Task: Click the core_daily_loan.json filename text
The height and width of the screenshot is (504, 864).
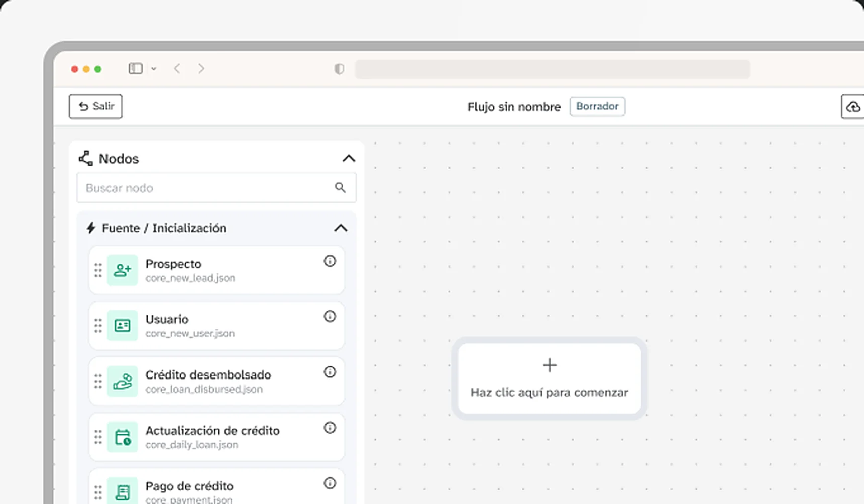Action: coord(192,445)
